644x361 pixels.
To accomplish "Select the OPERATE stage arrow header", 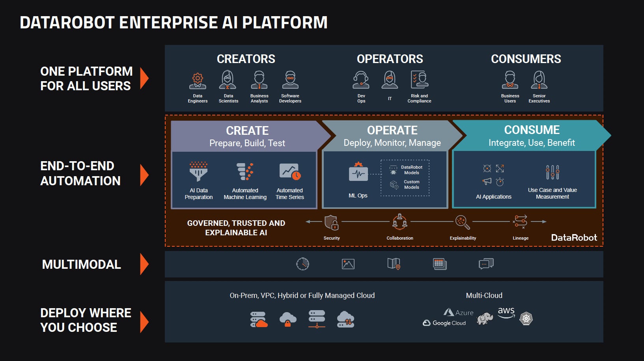I will 392,136.
